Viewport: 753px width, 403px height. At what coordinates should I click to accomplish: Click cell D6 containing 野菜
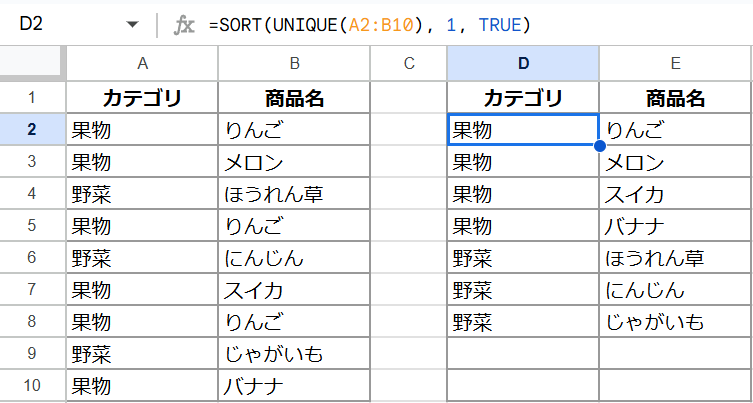[523, 258]
